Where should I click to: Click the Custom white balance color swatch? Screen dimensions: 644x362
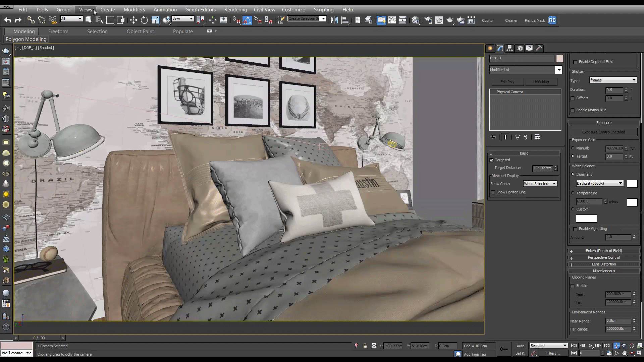point(586,219)
